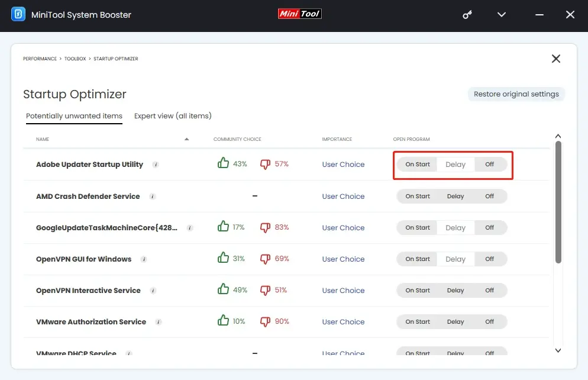Click STARTUP OPTIMIZER breadcrumb text
The image size is (588, 380).
coord(115,59)
